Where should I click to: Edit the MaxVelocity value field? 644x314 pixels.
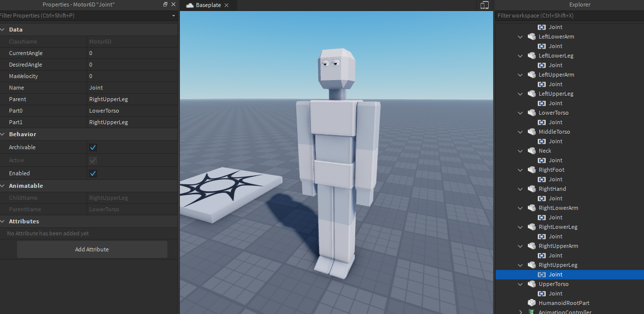(x=132, y=76)
